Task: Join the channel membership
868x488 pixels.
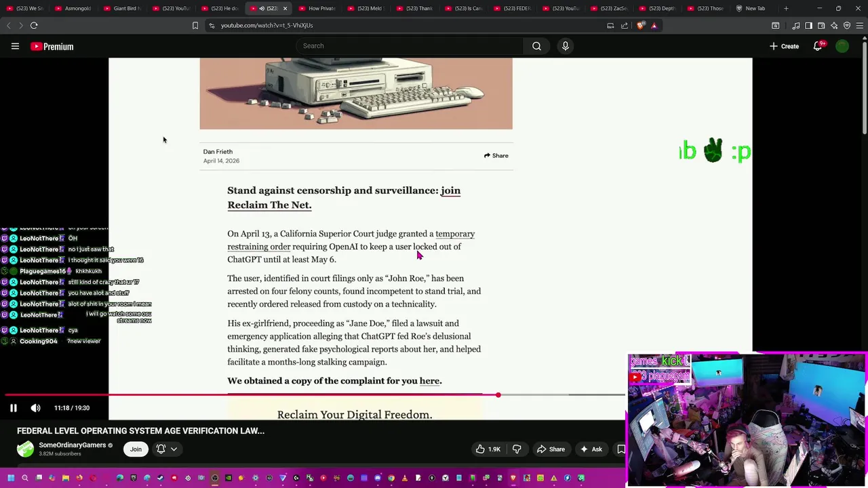Action: click(x=136, y=449)
